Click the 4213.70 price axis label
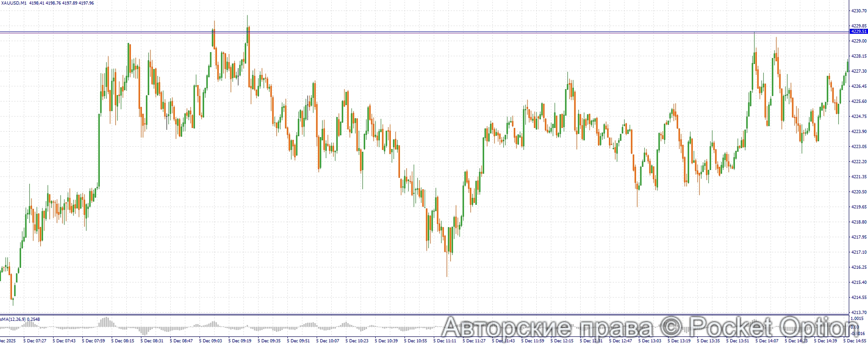 pyautogui.click(x=858, y=313)
